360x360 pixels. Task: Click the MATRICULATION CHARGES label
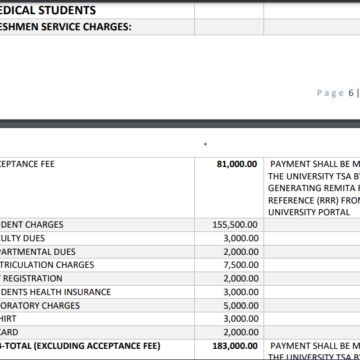click(x=47, y=265)
